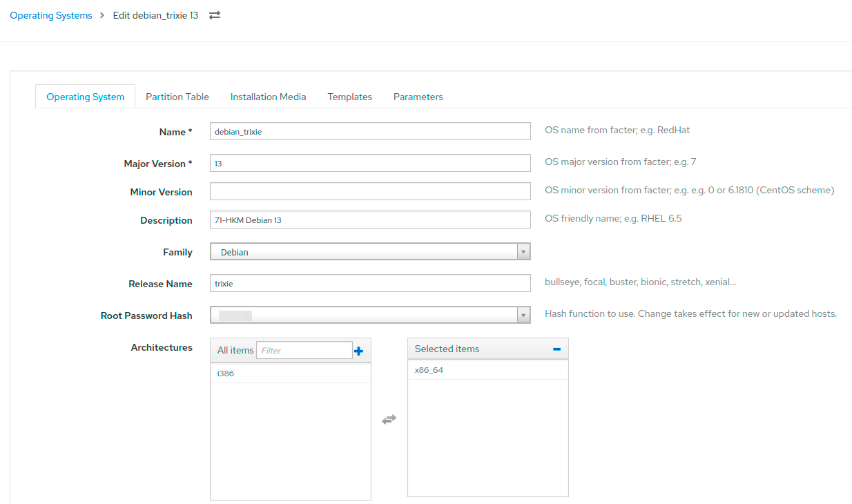
Task: Click the switcher icon beside Edit debian_trixie 13
Action: click(x=215, y=15)
